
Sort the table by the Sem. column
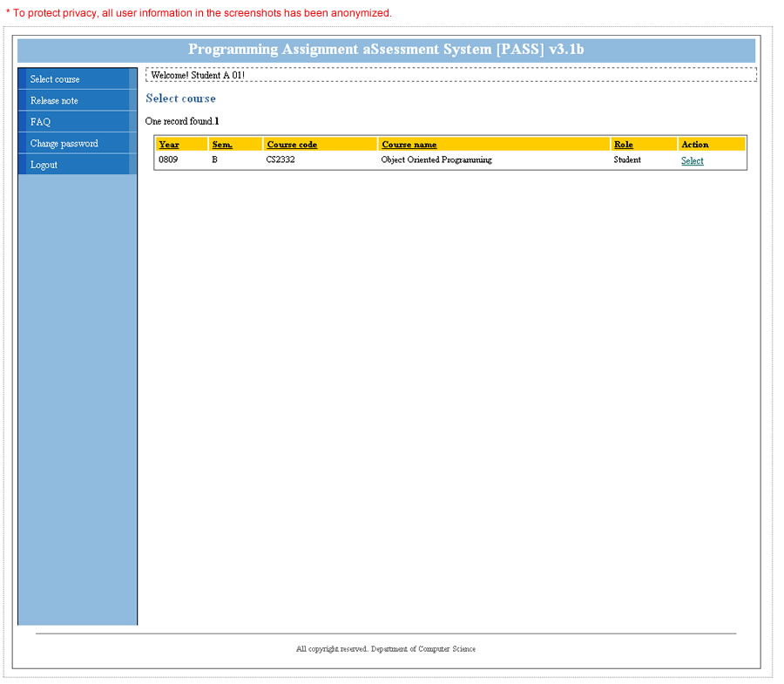[x=222, y=145]
